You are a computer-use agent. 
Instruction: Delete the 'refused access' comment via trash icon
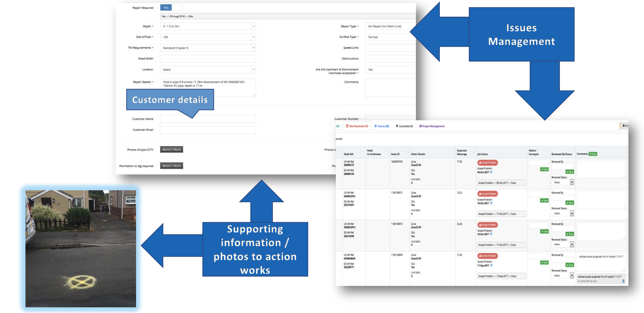(623, 281)
